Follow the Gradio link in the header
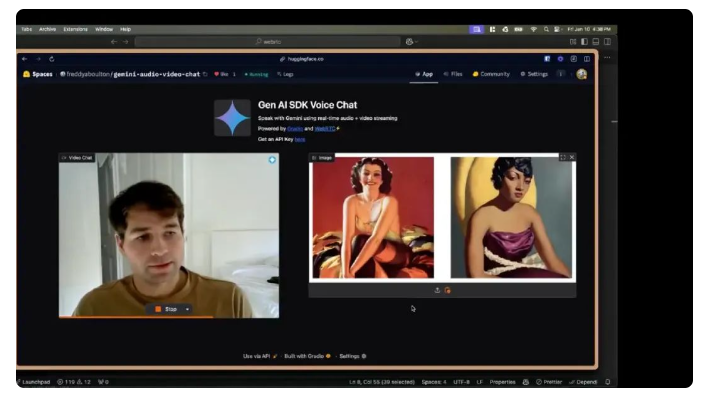The image size is (707, 398). [x=295, y=129]
